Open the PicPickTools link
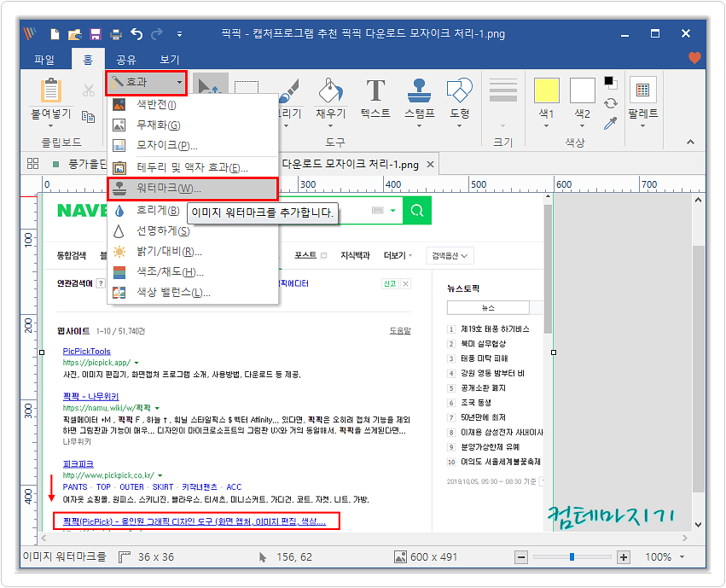The height and width of the screenshot is (588, 726). pos(86,352)
